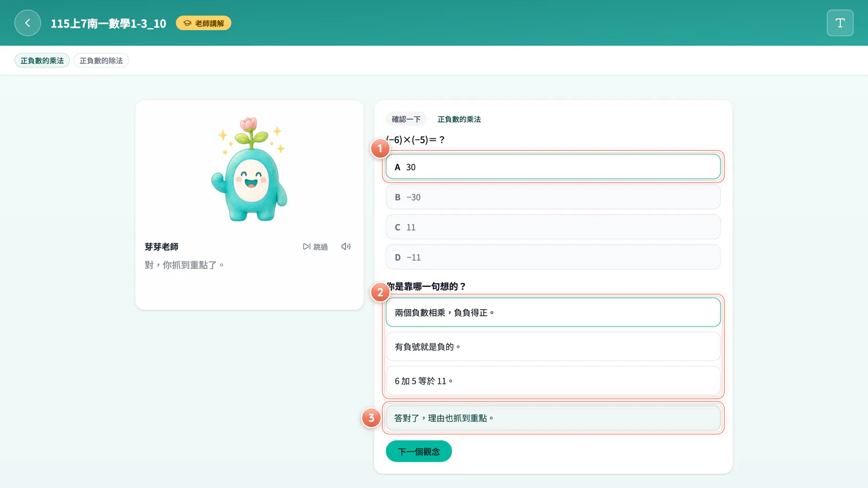Click the 正負數的乘法 label in question card
Viewport: 868px width, 488px height.
[459, 119]
